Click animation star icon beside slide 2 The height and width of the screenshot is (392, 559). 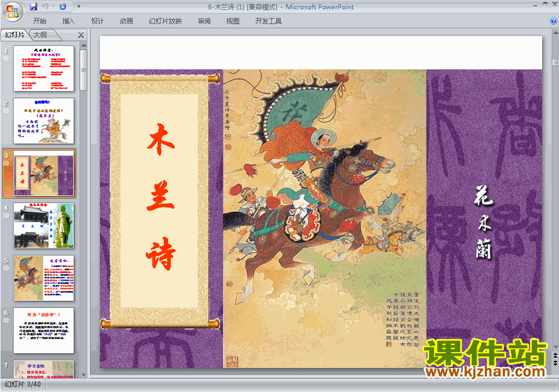[6, 111]
